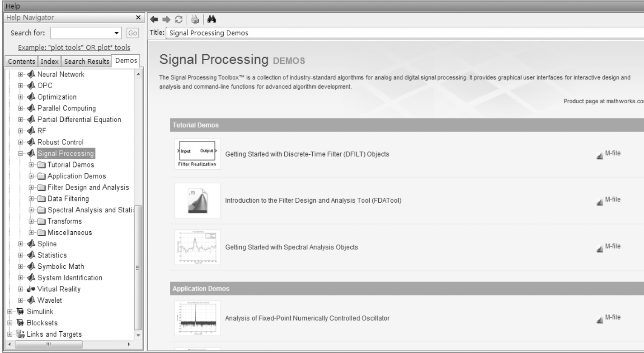Click the demos tree scroll-down arrow
The image size is (644, 353).
click(139, 335)
